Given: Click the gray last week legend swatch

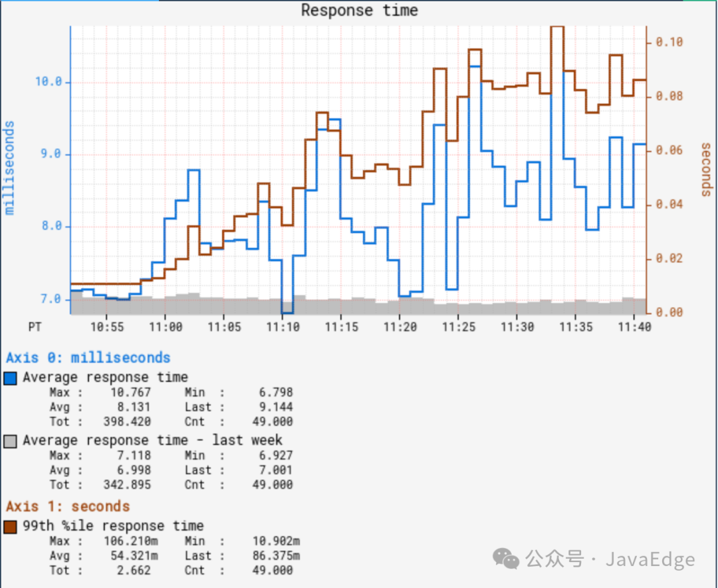Looking at the screenshot, I should [10, 441].
